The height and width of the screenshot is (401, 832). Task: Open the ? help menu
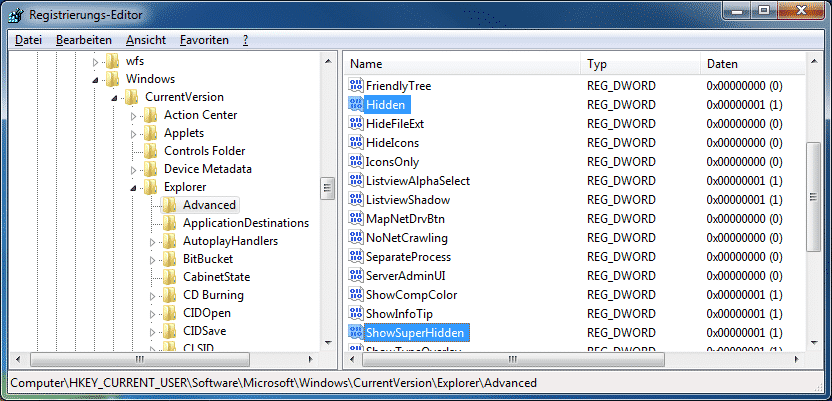coord(245,40)
